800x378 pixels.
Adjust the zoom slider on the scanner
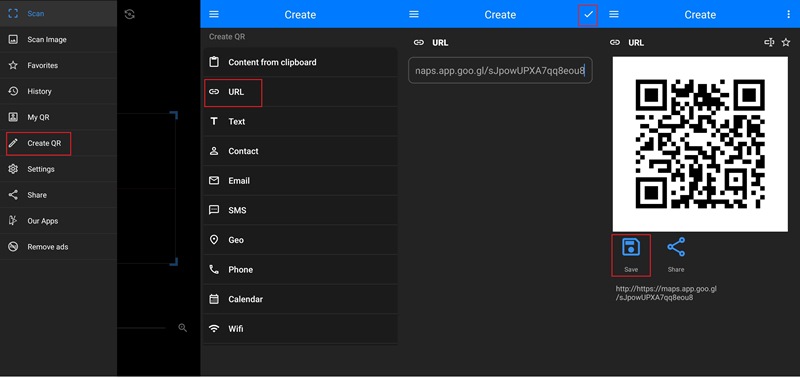click(x=142, y=328)
